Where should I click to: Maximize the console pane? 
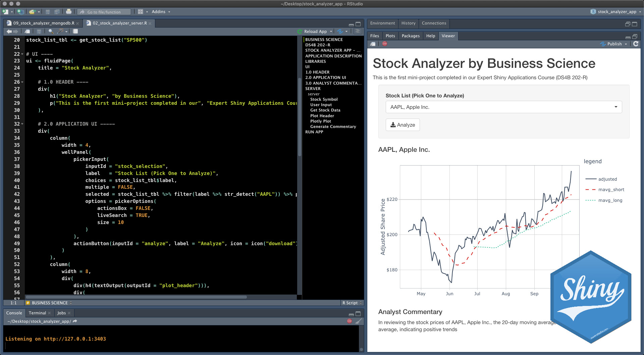click(358, 314)
